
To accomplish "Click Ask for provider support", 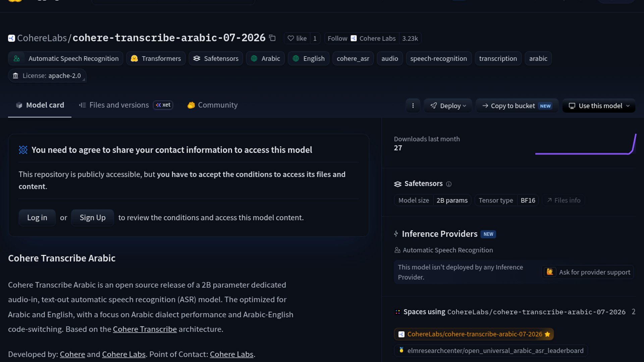I will (588, 272).
